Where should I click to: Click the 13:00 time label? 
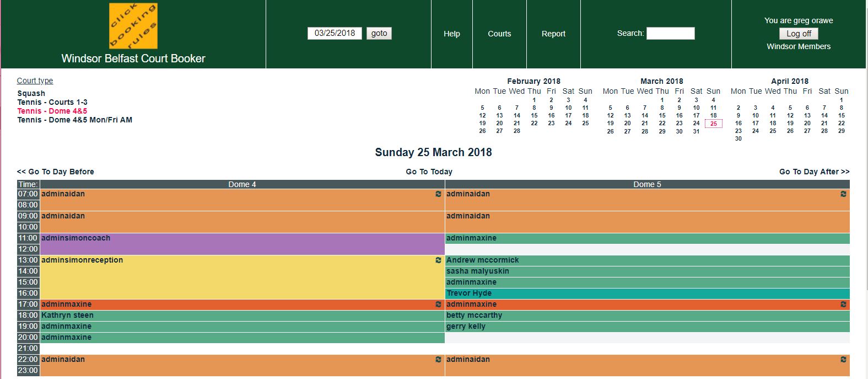[28, 260]
